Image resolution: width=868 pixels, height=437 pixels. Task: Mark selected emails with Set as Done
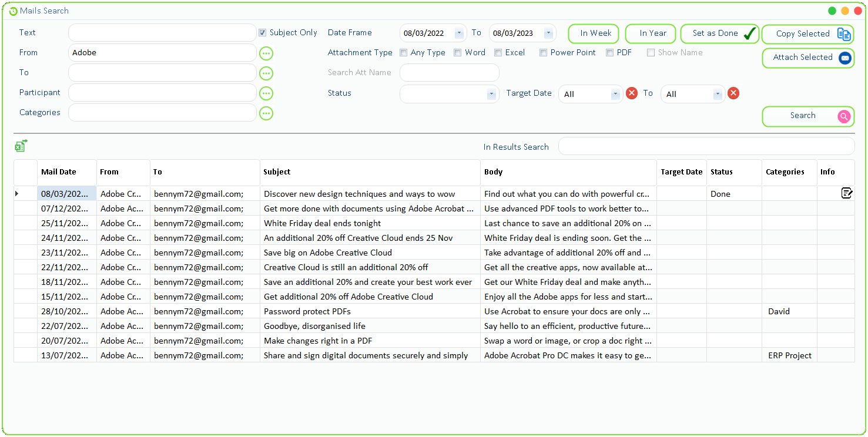pos(719,34)
